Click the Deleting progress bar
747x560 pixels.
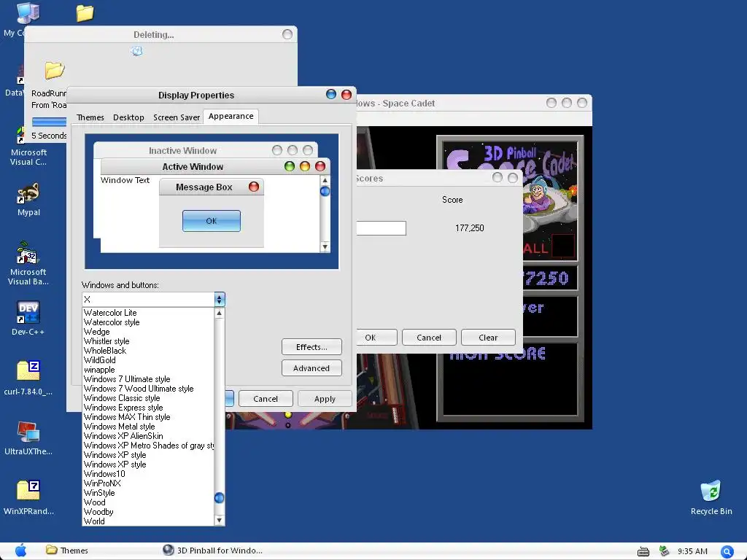tap(49, 122)
